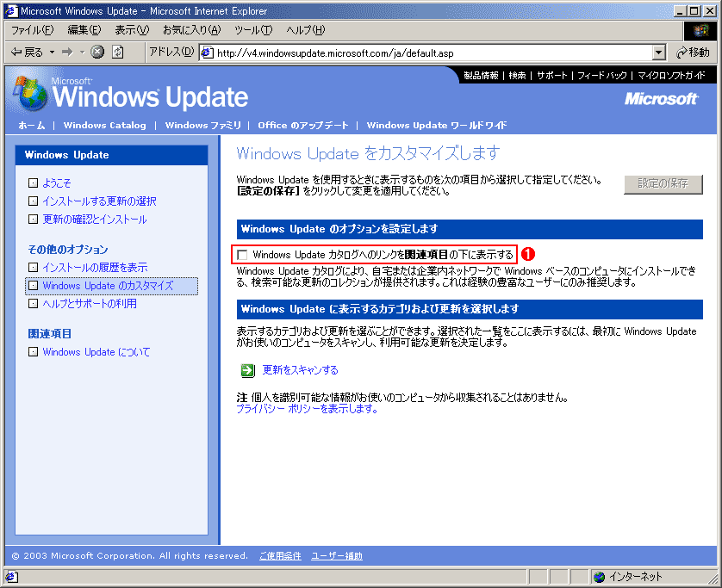722x588 pixels.
Task: Click the Back arrow toolbar button
Action: coord(27,52)
